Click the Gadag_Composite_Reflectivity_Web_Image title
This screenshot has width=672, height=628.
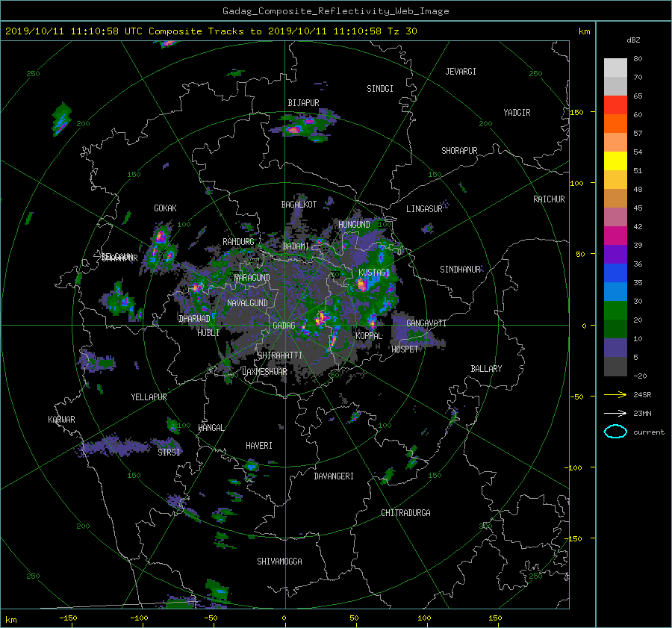pyautogui.click(x=335, y=11)
